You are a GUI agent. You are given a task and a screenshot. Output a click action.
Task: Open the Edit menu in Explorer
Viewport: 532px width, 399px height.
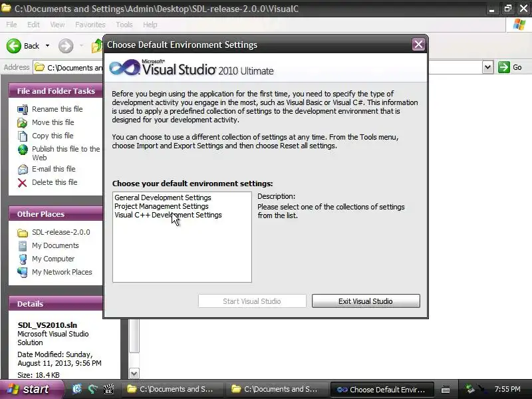pyautogui.click(x=33, y=25)
